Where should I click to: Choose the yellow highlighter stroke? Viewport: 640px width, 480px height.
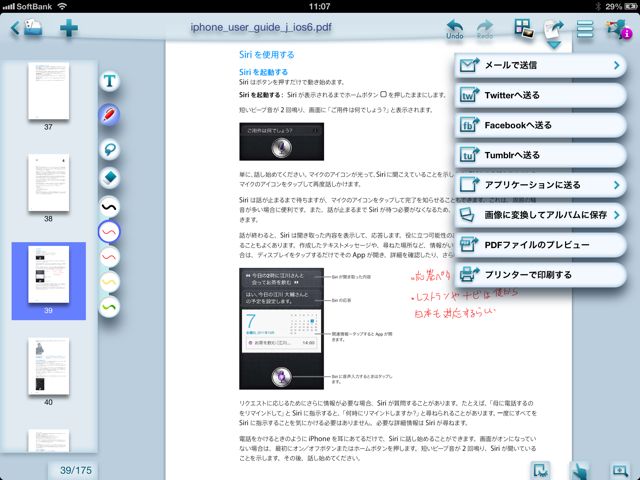pyautogui.click(x=109, y=282)
